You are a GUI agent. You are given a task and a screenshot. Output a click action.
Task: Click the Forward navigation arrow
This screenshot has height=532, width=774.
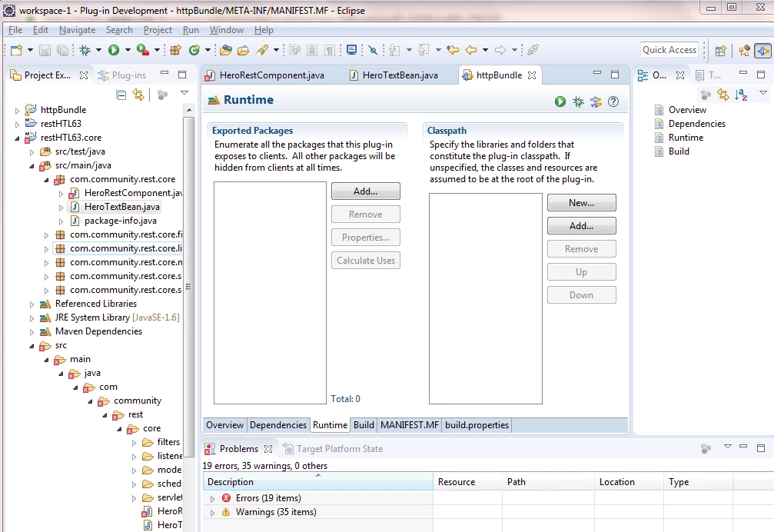point(500,50)
